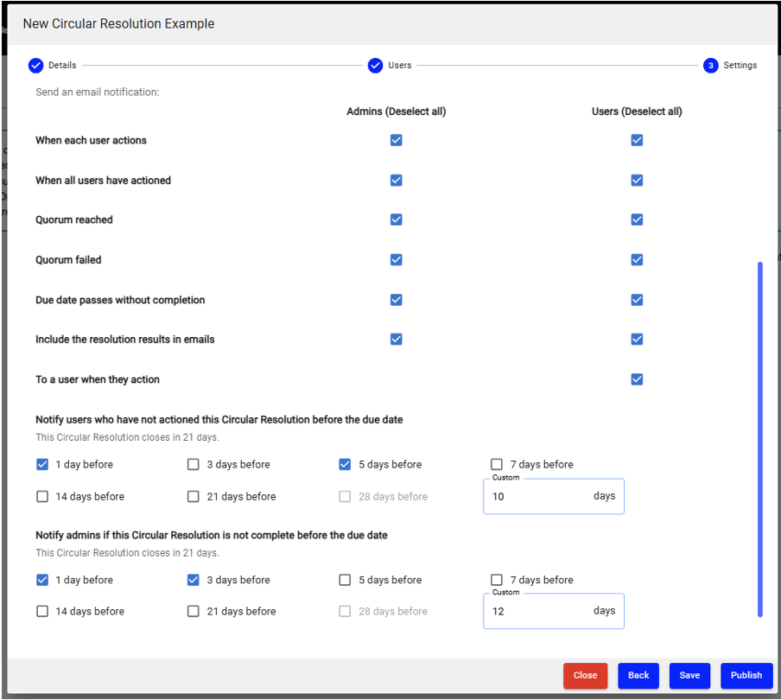Disable Quorum reached notification for Users
This screenshot has height=700, width=781.
(637, 220)
